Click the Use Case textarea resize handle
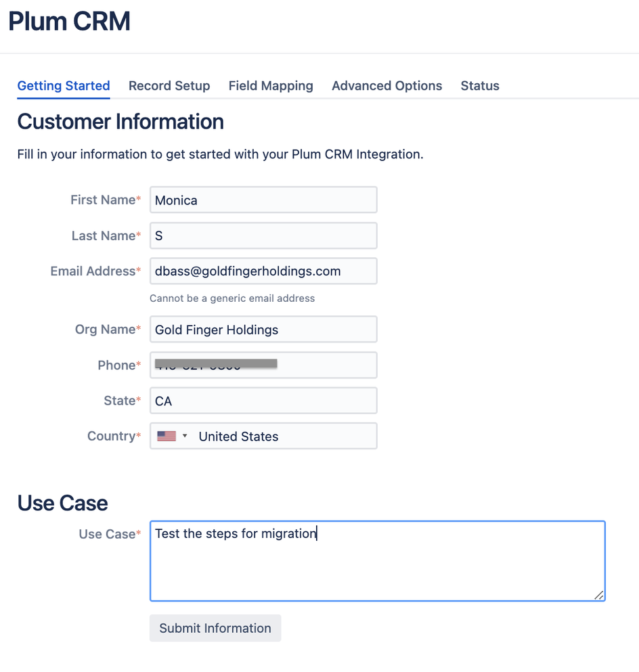The height and width of the screenshot is (672, 639). pyautogui.click(x=598, y=595)
